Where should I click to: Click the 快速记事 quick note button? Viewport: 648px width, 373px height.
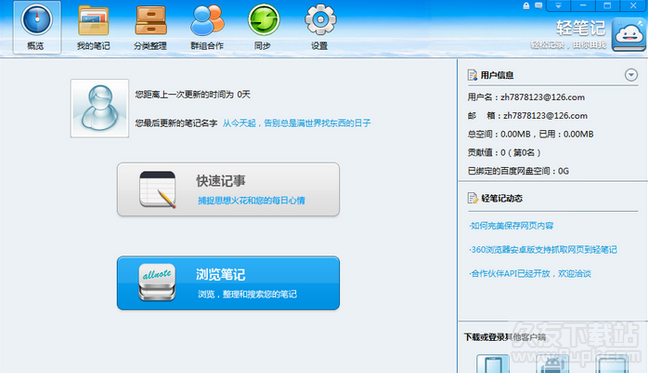[228, 189]
